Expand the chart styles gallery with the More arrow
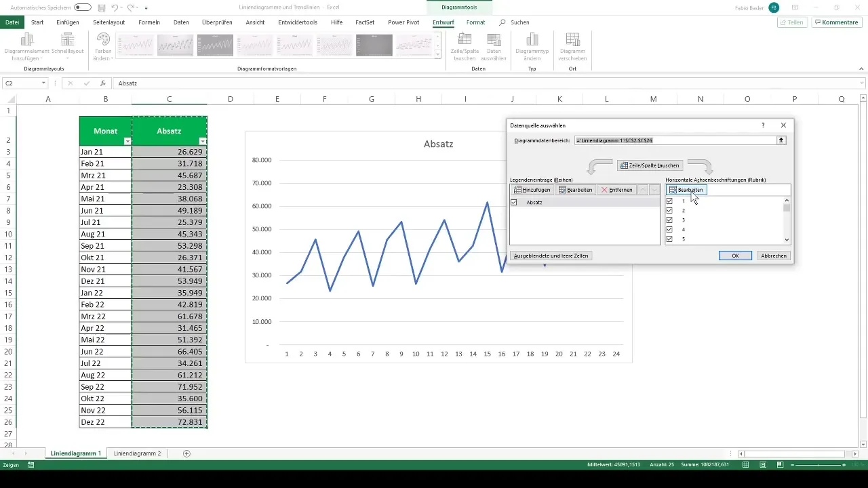The image size is (868, 488). pos(437,55)
